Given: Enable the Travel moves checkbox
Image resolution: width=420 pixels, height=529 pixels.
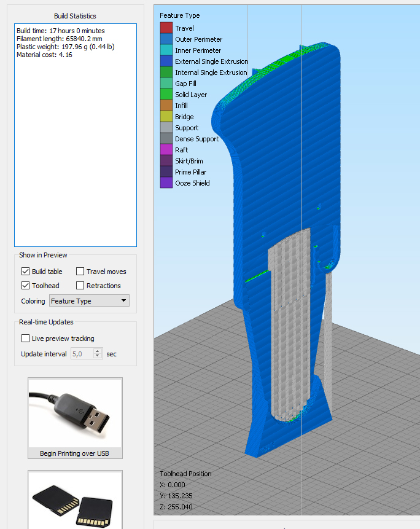Looking at the screenshot, I should (x=80, y=271).
